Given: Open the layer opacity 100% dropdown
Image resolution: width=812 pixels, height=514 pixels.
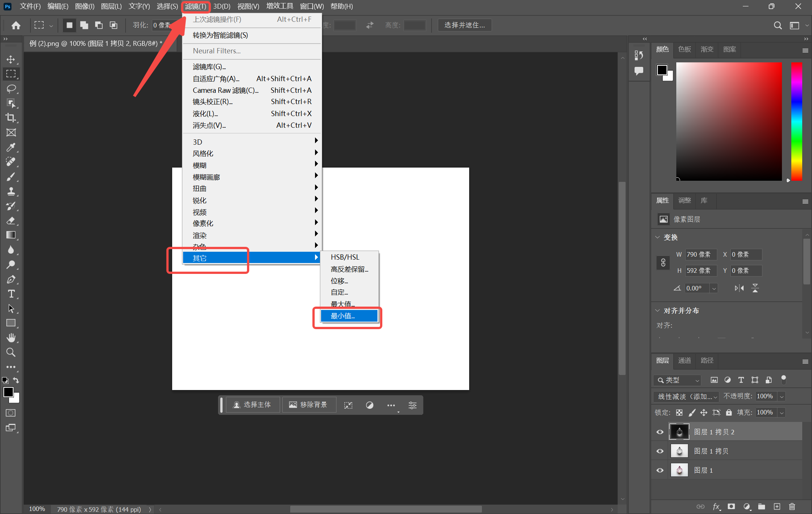Looking at the screenshot, I should tap(782, 396).
